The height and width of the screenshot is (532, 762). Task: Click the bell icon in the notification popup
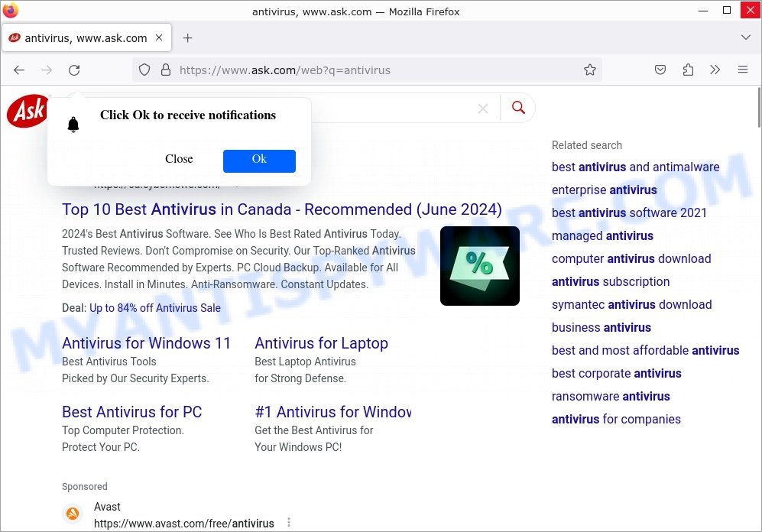tap(73, 125)
